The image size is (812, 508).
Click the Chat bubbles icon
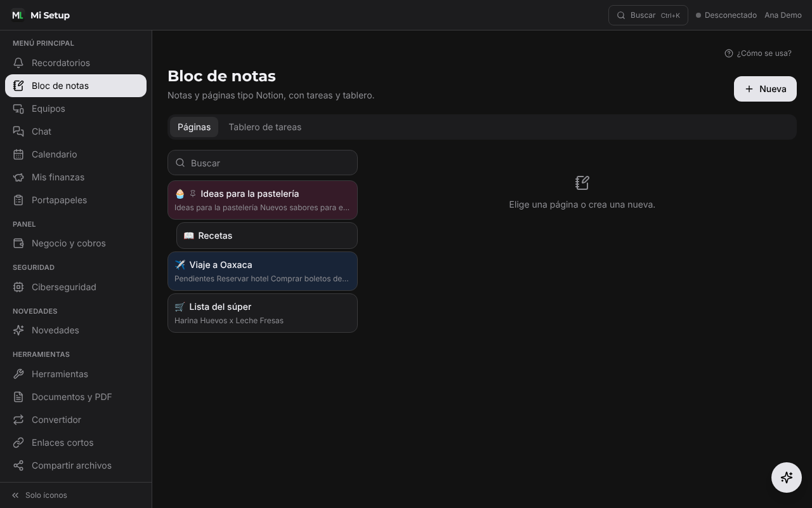[x=18, y=131]
